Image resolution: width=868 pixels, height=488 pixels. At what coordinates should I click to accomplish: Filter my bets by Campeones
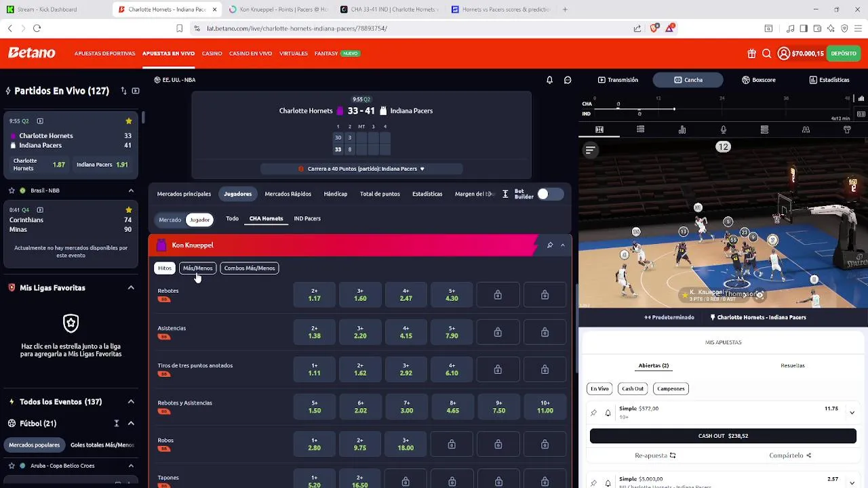coord(671,388)
